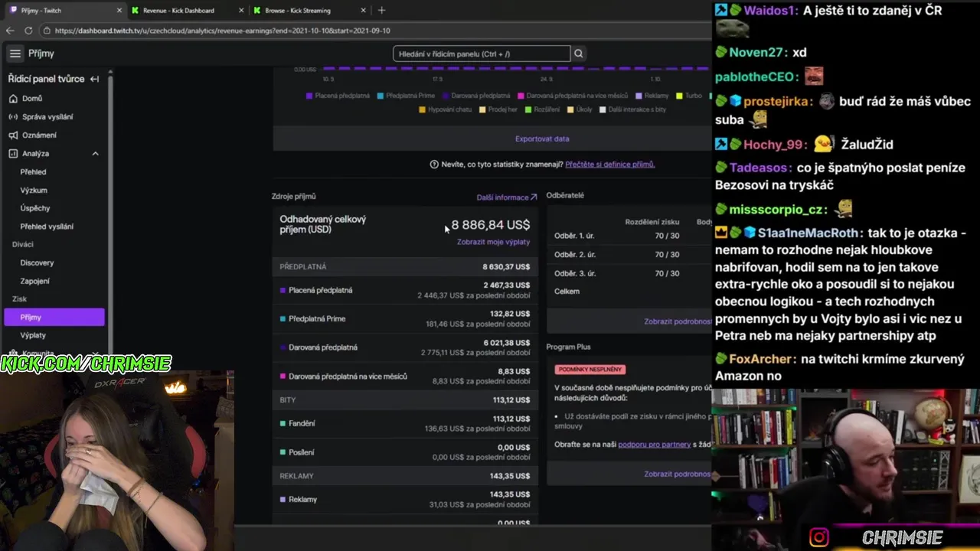The image size is (980, 551).
Task: Toggle Placená předplatná legend series
Action: pyautogui.click(x=338, y=96)
